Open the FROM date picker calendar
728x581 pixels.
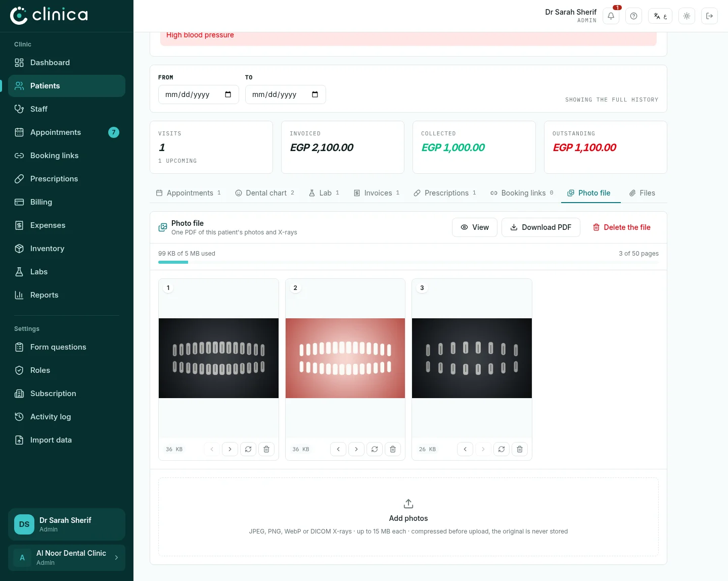coord(228,94)
